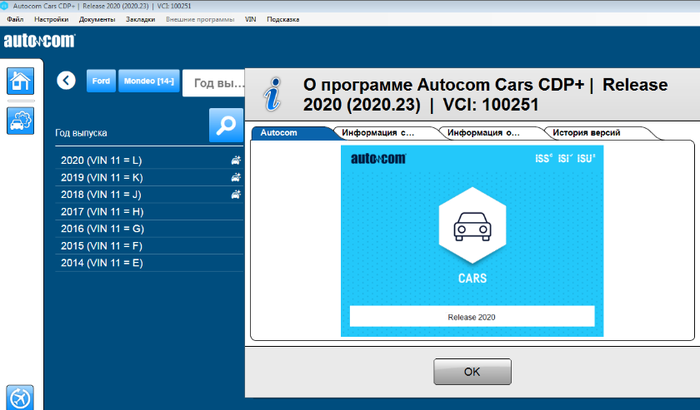Open the Файл menu
This screenshot has height=410, width=700.
[15, 20]
